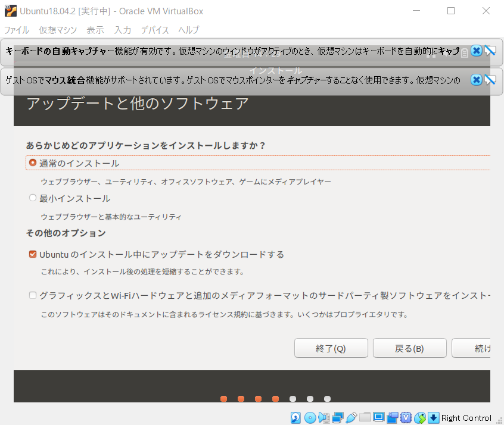This screenshot has width=504, height=425.
Task: Dismiss the mouse integration notification message
Action: pyautogui.click(x=476, y=80)
